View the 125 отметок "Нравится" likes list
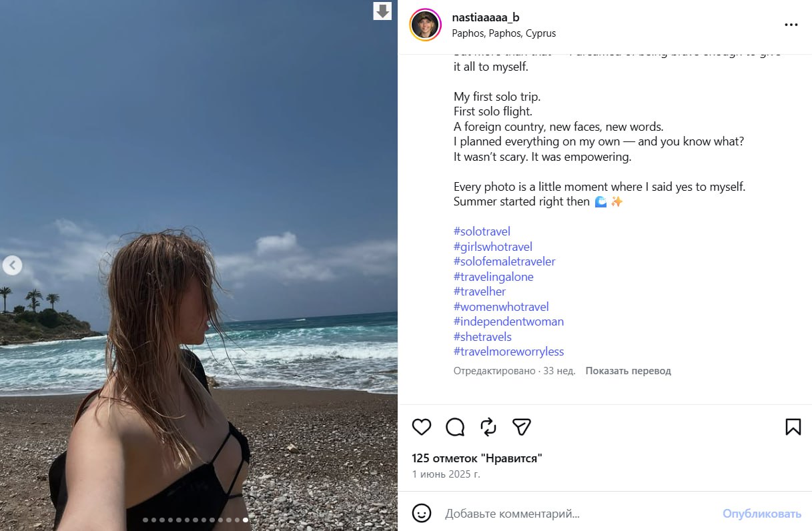812x531 pixels. tap(477, 458)
